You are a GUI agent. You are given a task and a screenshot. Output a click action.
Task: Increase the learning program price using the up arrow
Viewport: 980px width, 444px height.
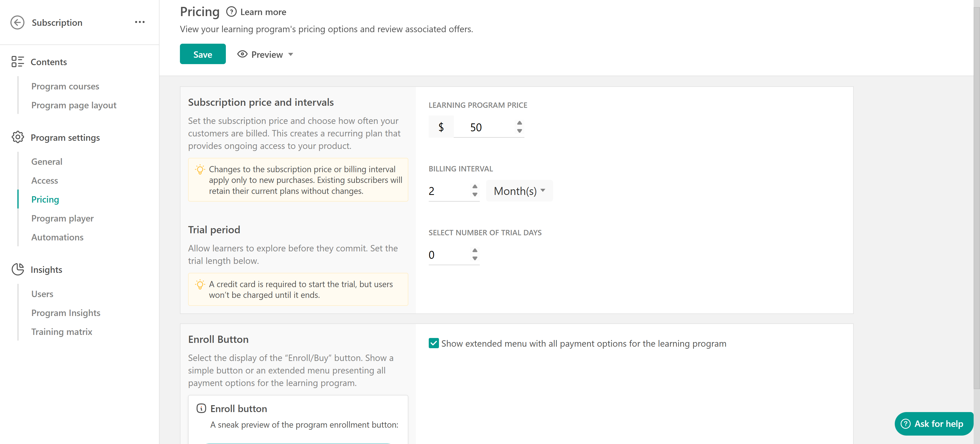(x=519, y=123)
